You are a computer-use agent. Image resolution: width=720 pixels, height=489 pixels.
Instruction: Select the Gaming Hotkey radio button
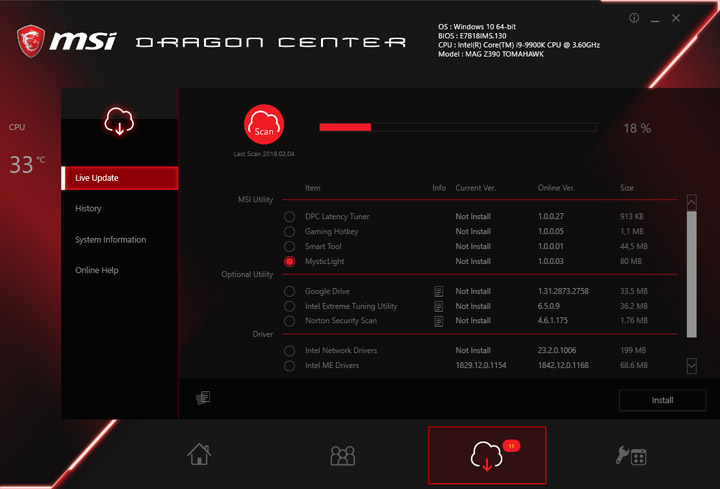click(x=289, y=231)
